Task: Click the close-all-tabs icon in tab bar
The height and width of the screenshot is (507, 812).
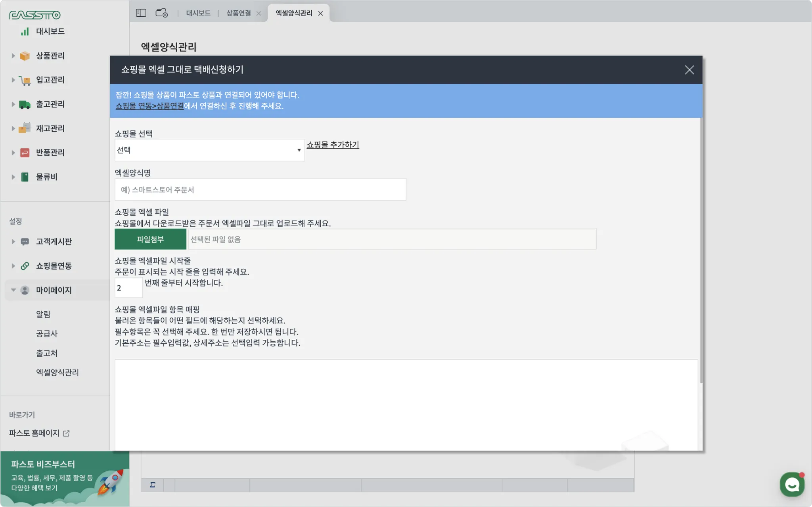Action: (x=161, y=13)
